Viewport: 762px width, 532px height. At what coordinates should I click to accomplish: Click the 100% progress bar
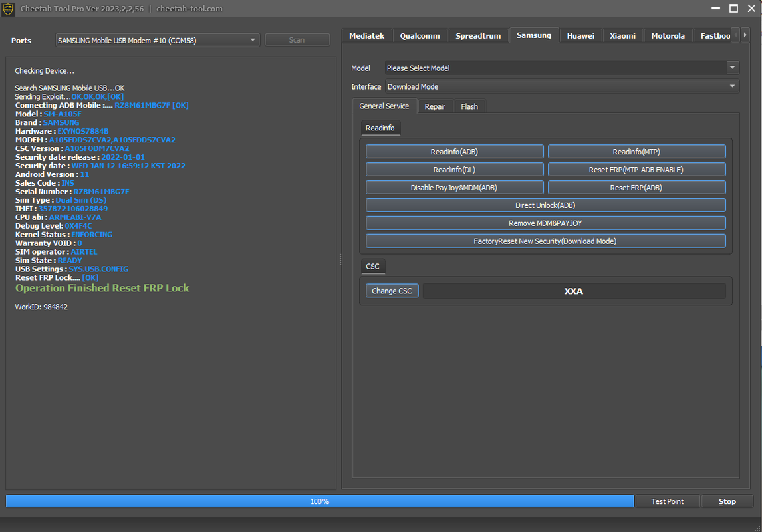pos(320,501)
